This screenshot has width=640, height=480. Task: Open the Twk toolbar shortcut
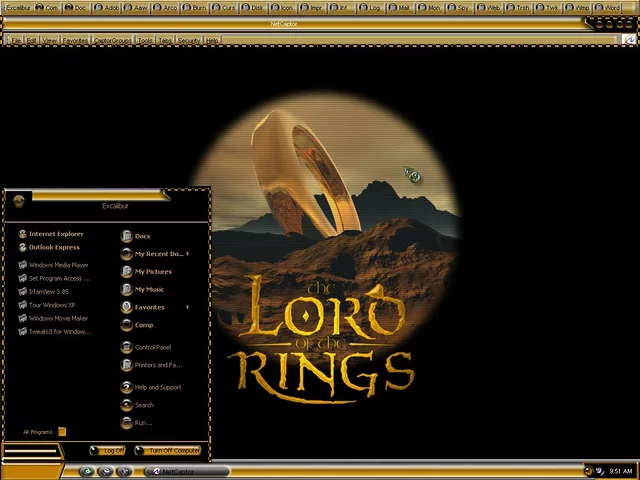(548, 7)
